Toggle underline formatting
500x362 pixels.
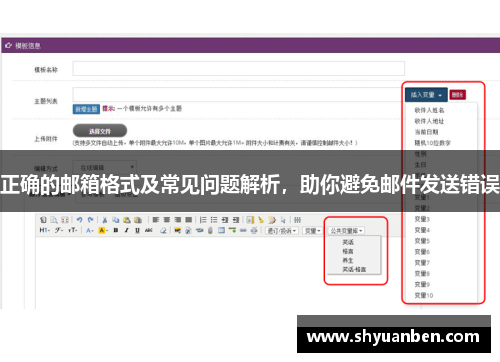137,230
